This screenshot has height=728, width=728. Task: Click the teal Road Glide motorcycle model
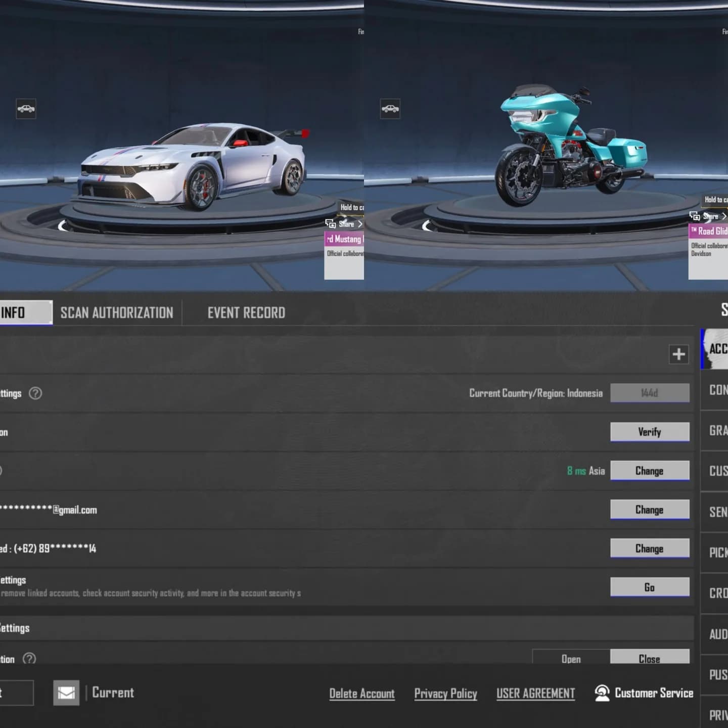570,145
